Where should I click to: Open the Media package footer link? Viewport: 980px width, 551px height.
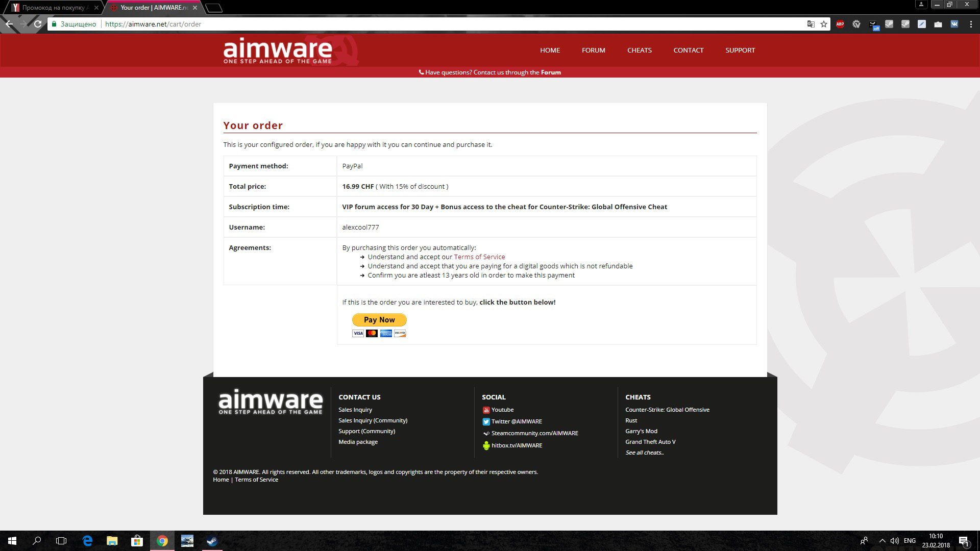tap(358, 442)
